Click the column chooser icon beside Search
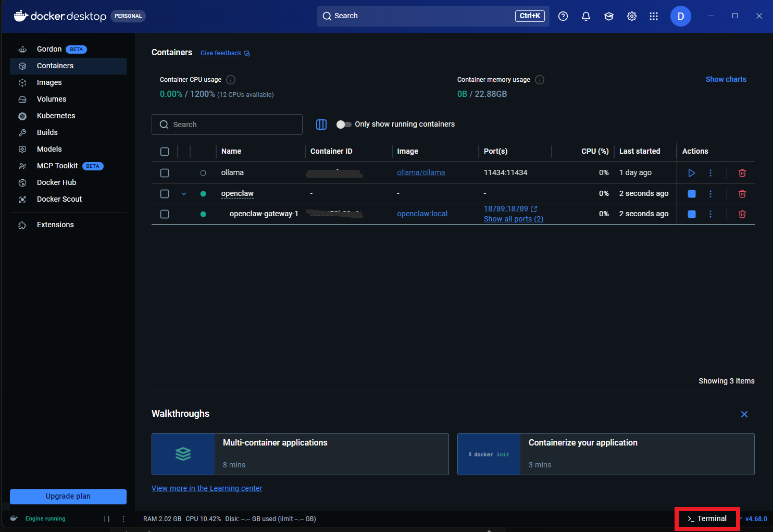Viewport: 773px width, 532px height. click(321, 125)
